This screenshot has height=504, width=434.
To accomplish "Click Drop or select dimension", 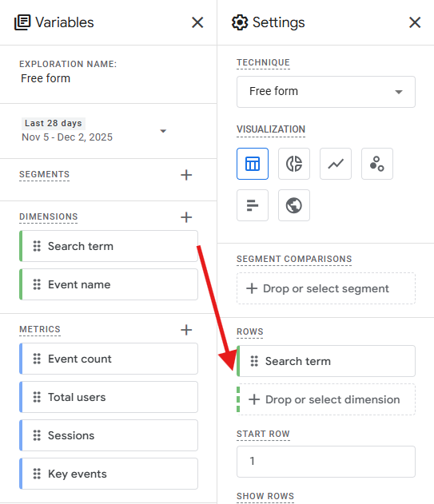I will (326, 399).
